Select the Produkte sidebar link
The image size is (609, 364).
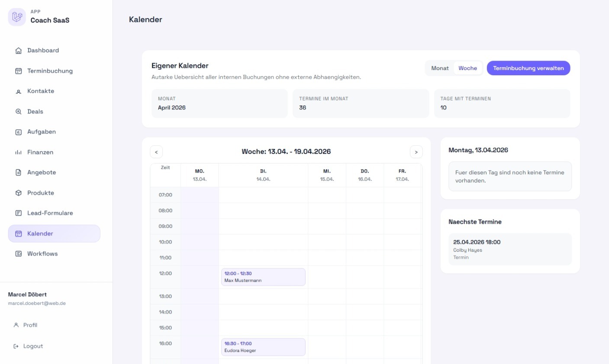54,193
